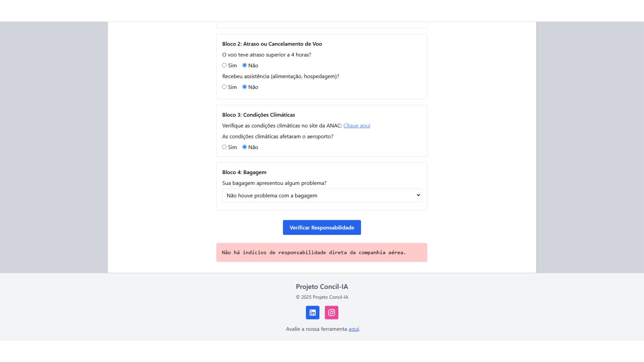Click the 2025 copyright text in footer
This screenshot has width=644, height=362.
pos(322,297)
